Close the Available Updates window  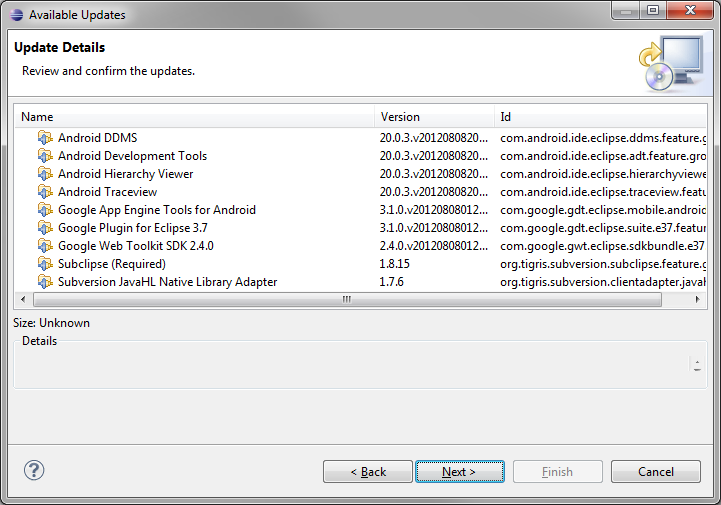coord(690,10)
